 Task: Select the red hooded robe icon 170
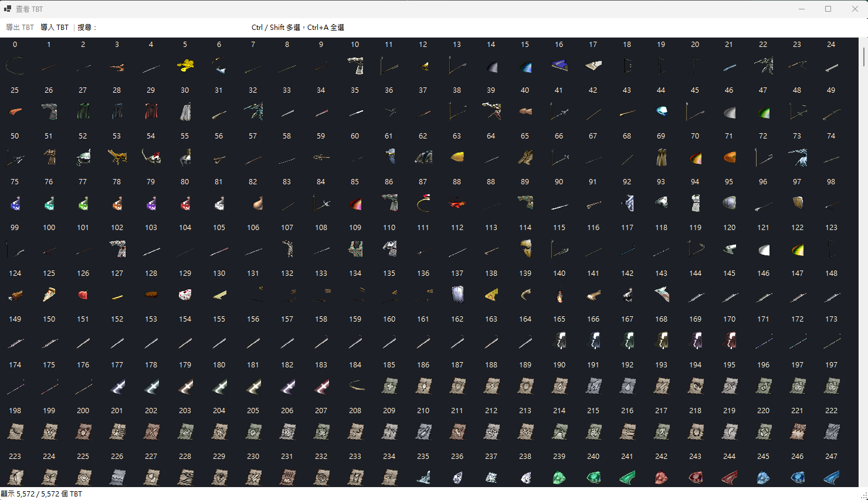730,340
